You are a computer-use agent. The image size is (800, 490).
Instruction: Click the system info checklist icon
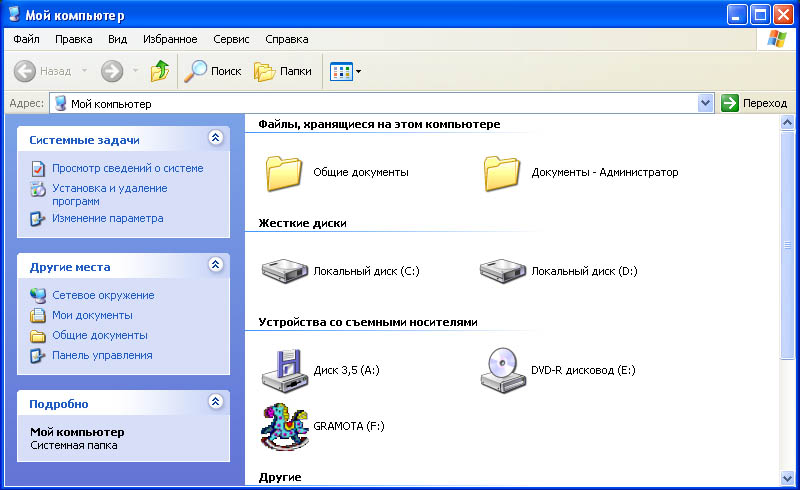point(38,168)
